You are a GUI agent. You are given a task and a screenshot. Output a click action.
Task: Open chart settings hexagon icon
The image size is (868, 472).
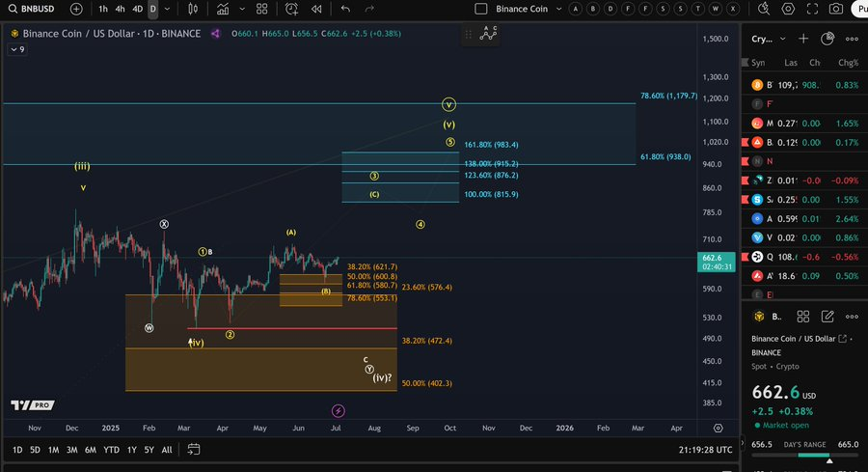tap(788, 9)
